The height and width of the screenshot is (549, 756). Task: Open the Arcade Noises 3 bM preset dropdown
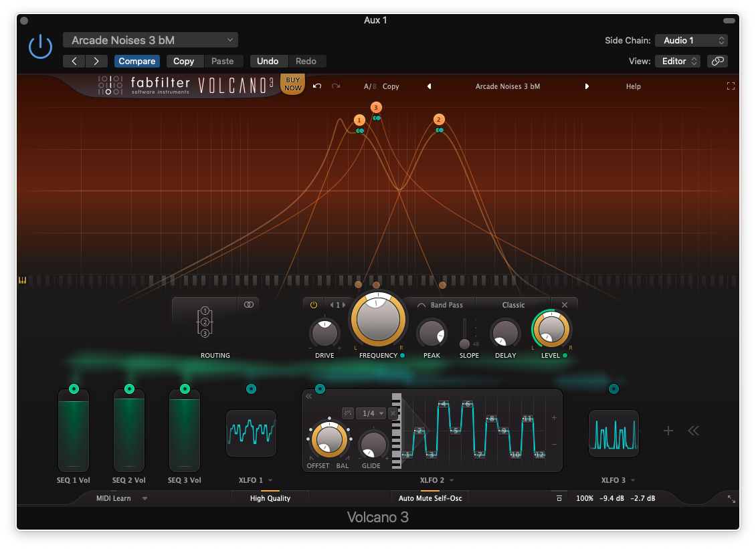[x=151, y=40]
